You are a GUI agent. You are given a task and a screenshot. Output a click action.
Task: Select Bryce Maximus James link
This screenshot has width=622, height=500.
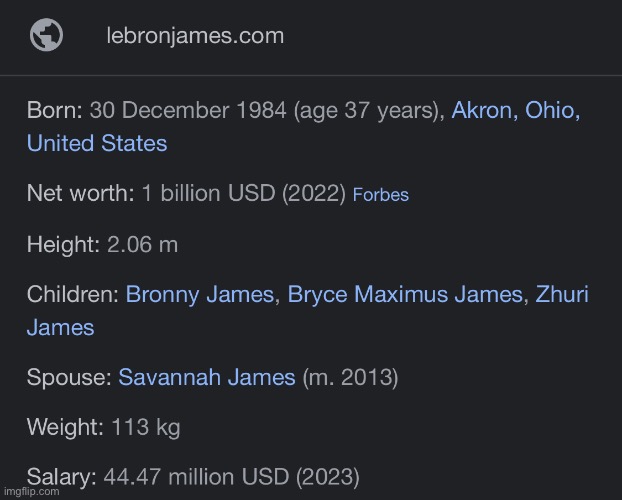pyautogui.click(x=405, y=294)
